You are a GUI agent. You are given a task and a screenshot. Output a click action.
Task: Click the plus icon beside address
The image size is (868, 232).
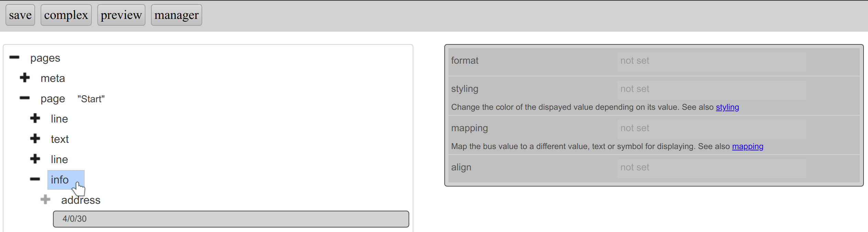(45, 200)
